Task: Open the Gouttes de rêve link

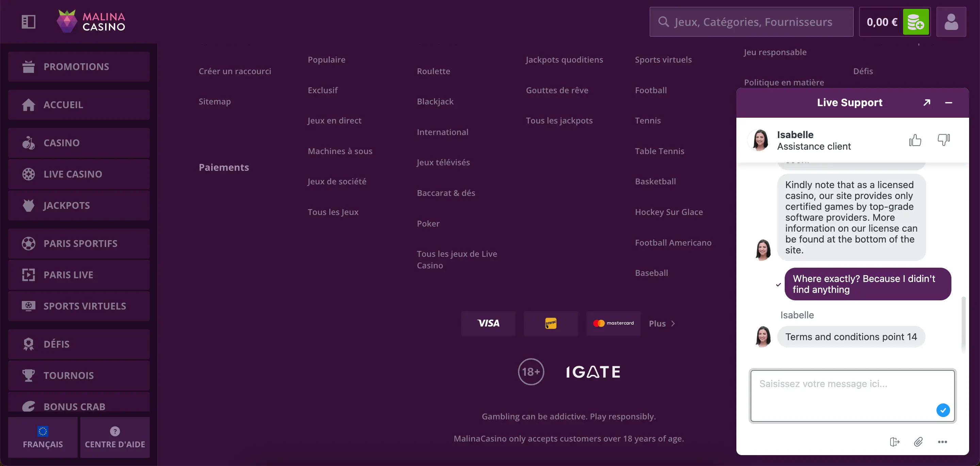Action: coord(557,90)
